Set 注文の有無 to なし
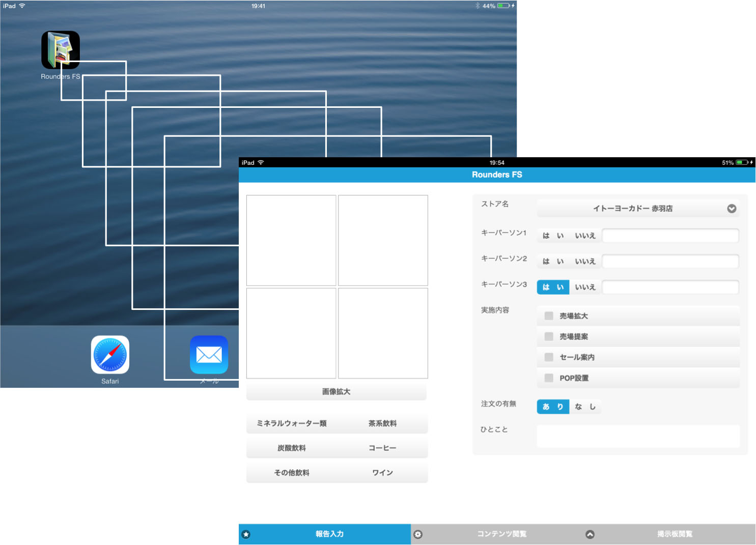Viewport: 756px width, 545px height. point(585,407)
